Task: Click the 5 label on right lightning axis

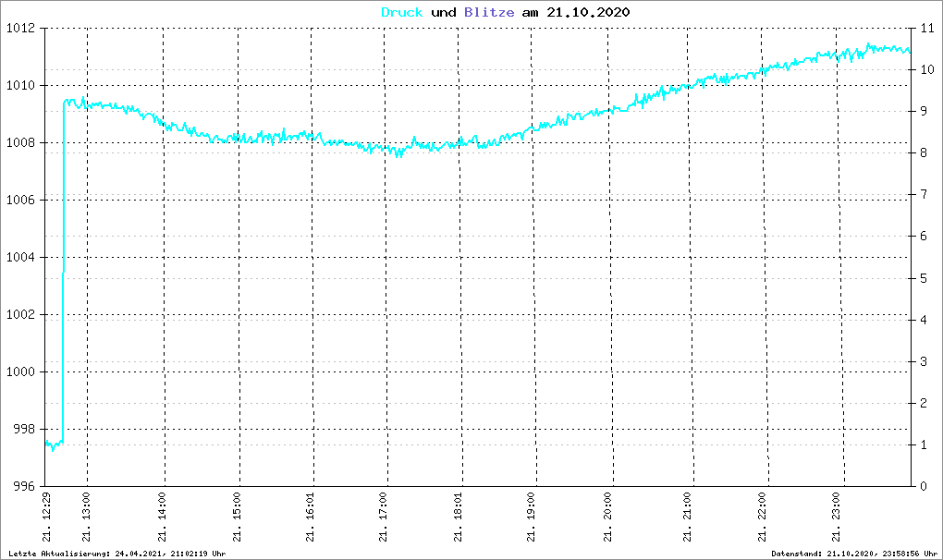Action: (x=923, y=278)
